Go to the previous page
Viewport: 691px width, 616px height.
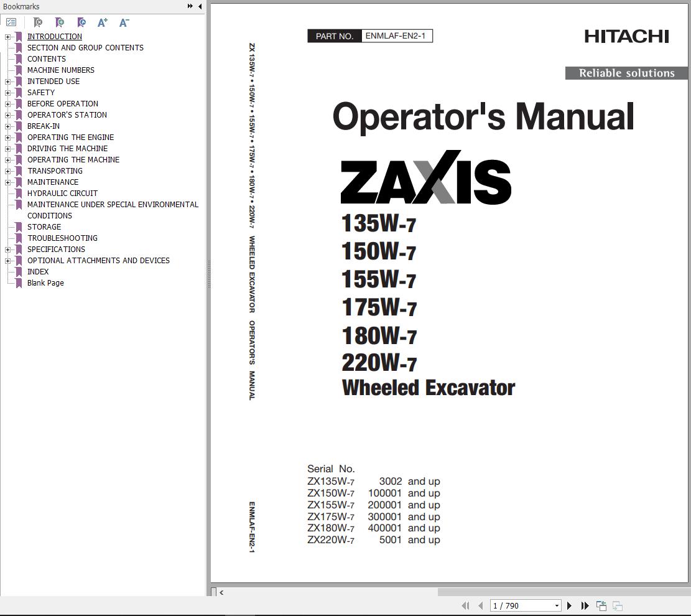[480, 605]
